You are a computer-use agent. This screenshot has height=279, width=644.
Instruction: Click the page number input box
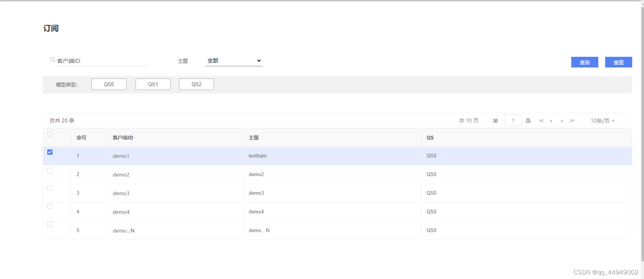click(x=513, y=120)
